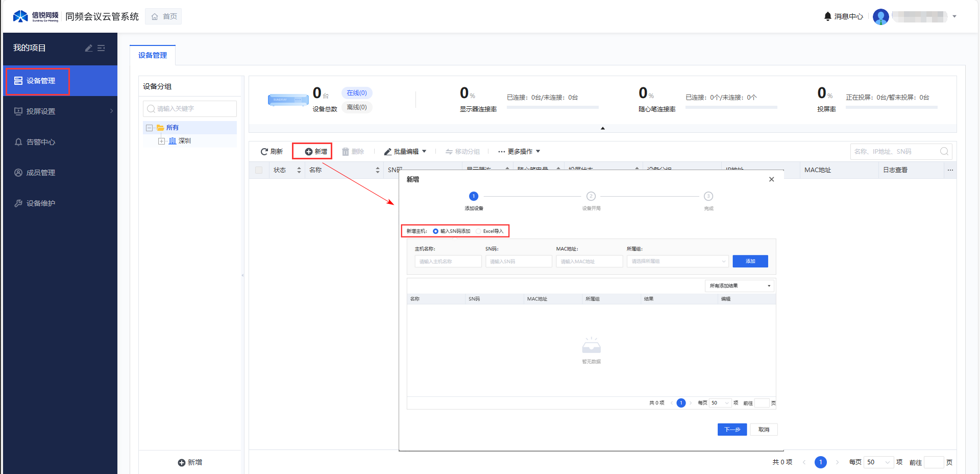Toggle the select-all checkbox in the table header
The height and width of the screenshot is (474, 980).
pos(259,170)
